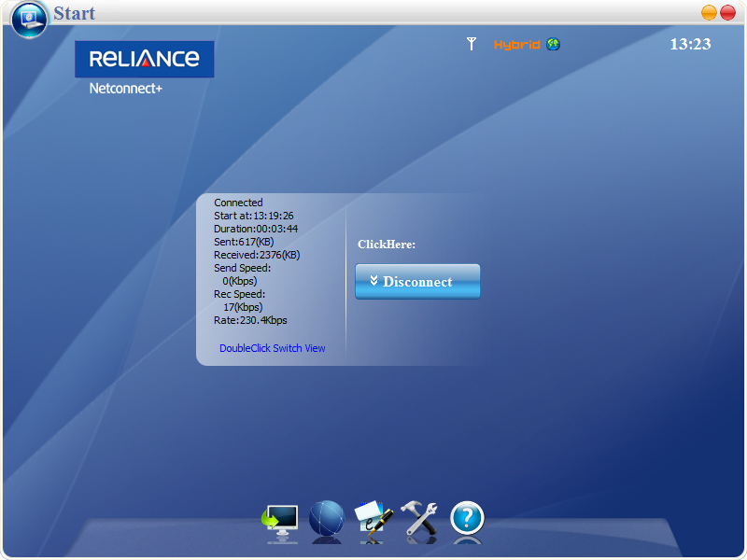Open the question mark help icon
The height and width of the screenshot is (560, 747).
(467, 518)
